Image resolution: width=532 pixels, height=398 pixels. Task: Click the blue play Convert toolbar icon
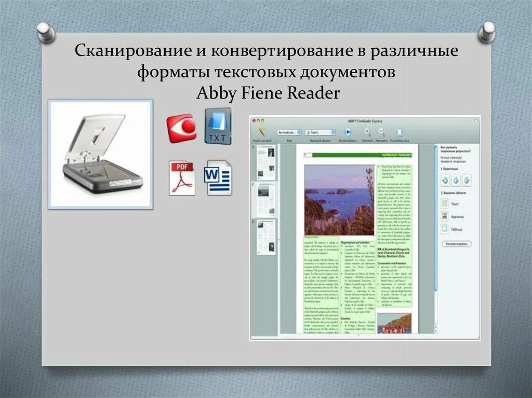pos(348,132)
